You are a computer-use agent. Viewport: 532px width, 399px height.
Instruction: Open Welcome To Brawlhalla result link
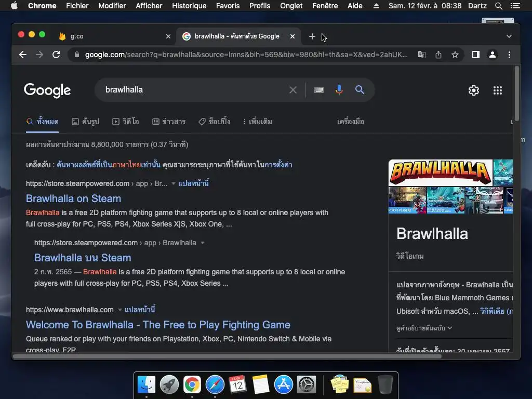(158, 325)
